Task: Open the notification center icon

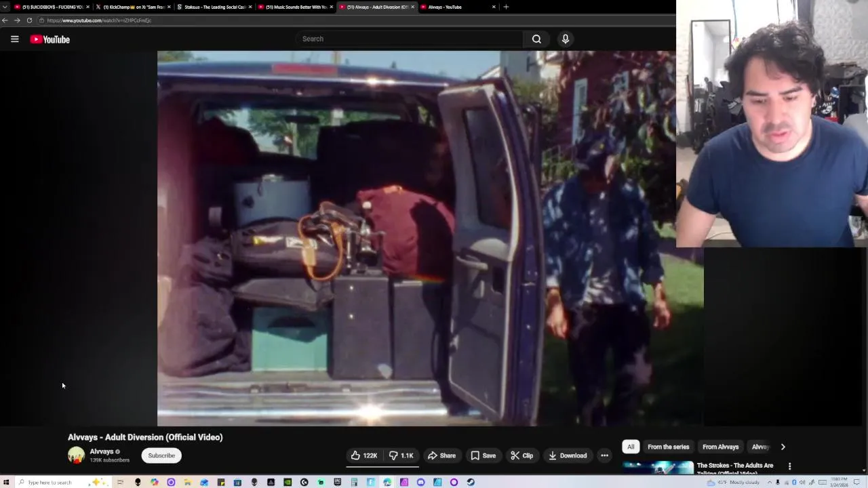Action: tap(856, 482)
